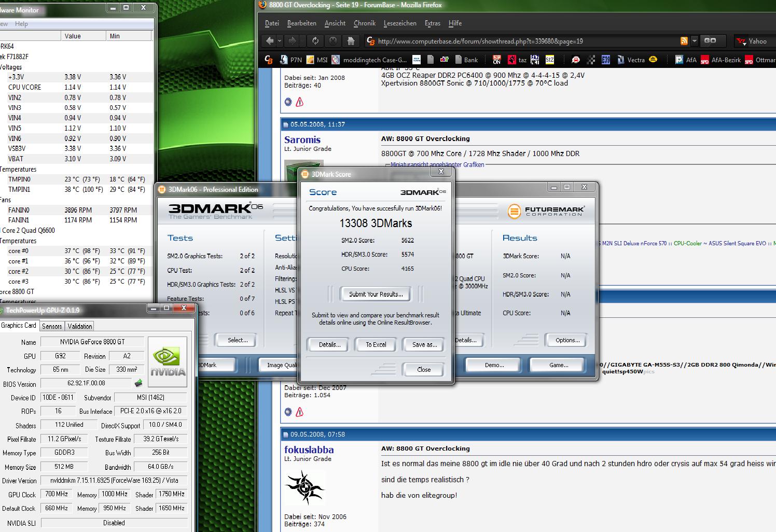Open Saromis user profile link

(x=302, y=139)
